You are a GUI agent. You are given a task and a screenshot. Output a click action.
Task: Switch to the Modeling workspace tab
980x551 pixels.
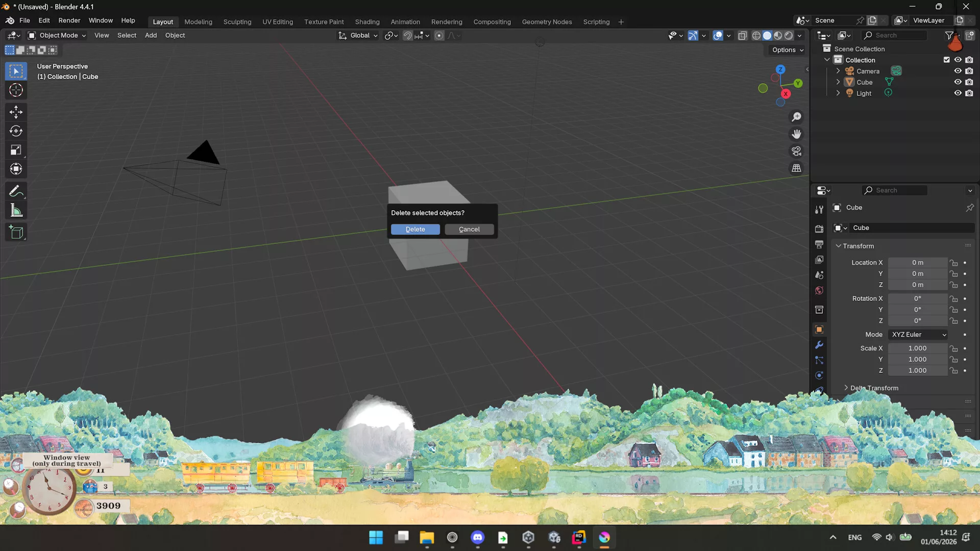[198, 22]
